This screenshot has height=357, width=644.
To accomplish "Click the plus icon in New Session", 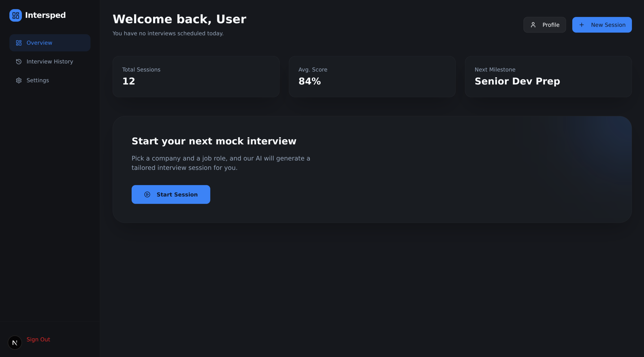I will pos(582,25).
